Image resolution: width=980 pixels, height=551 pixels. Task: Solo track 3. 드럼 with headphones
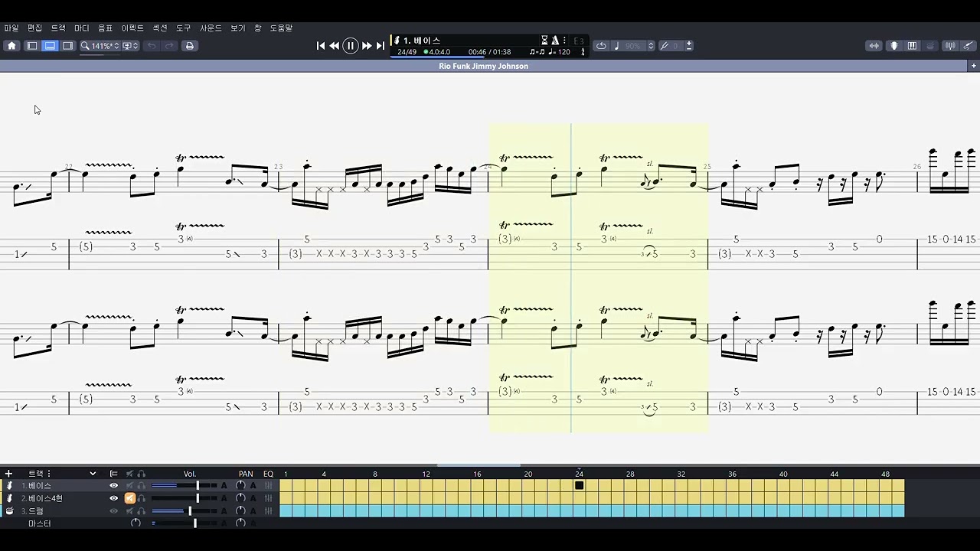click(142, 510)
